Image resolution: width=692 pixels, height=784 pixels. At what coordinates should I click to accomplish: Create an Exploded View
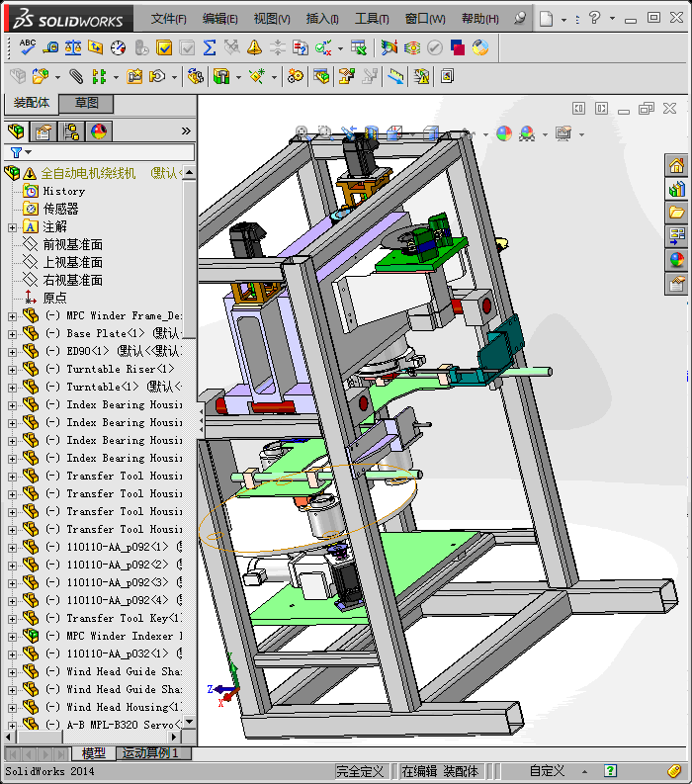[x=347, y=76]
